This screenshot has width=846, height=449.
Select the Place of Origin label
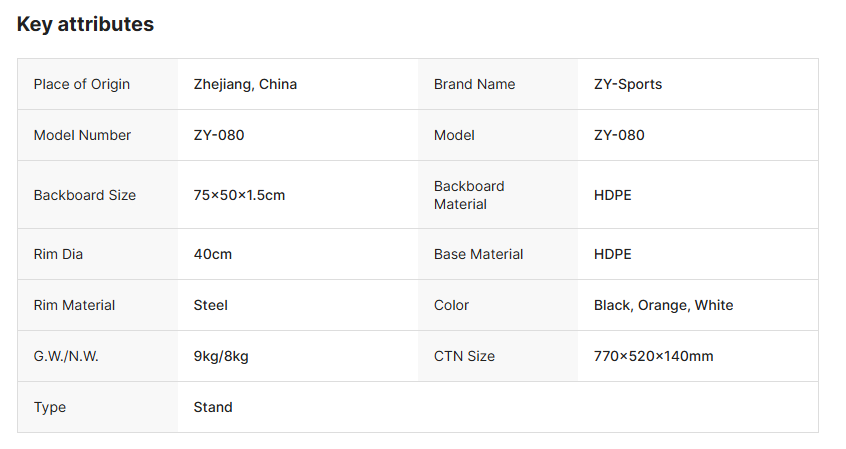[82, 84]
